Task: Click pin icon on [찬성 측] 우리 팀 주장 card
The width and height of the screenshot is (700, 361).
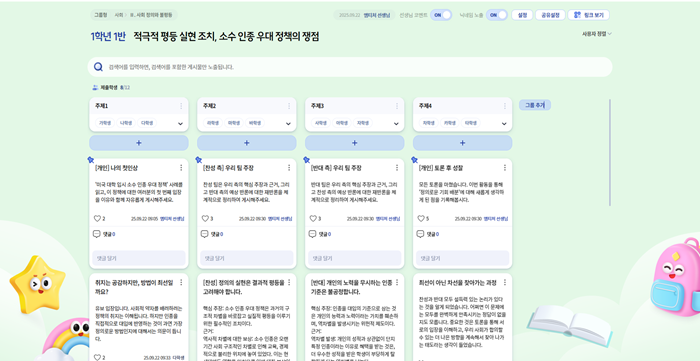Action: (x=199, y=159)
